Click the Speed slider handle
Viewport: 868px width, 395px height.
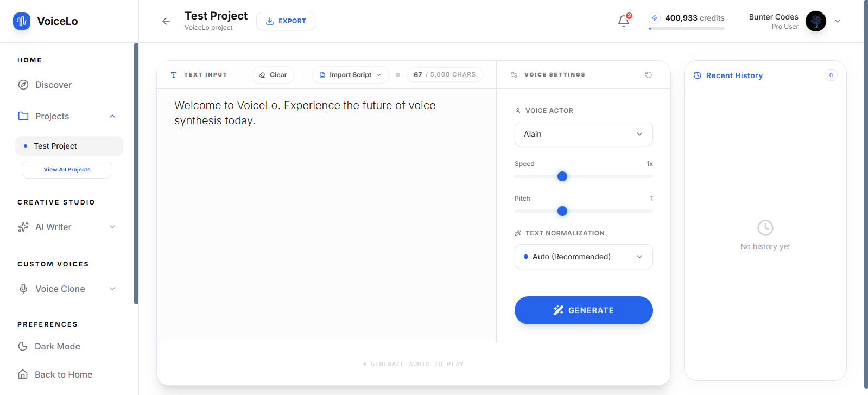click(x=562, y=176)
